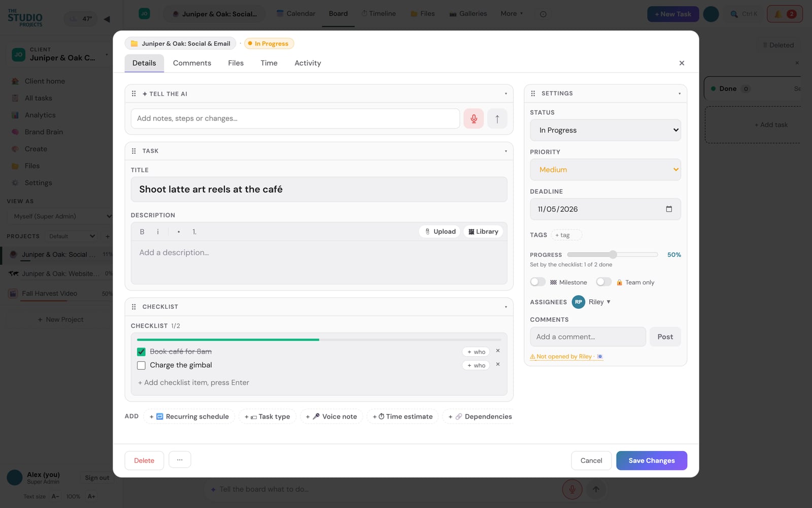Image resolution: width=812 pixels, height=508 pixels.
Task: Click the drag handle of the Task section
Action: coord(134,151)
